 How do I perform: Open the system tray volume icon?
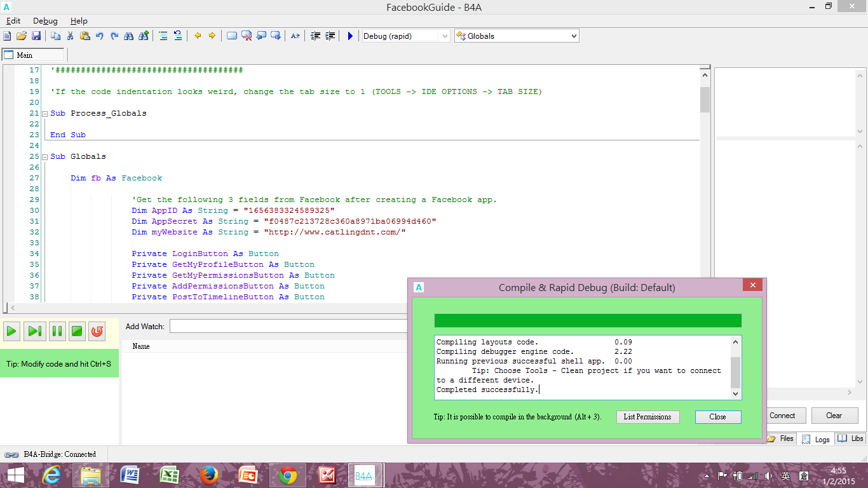tap(768, 475)
